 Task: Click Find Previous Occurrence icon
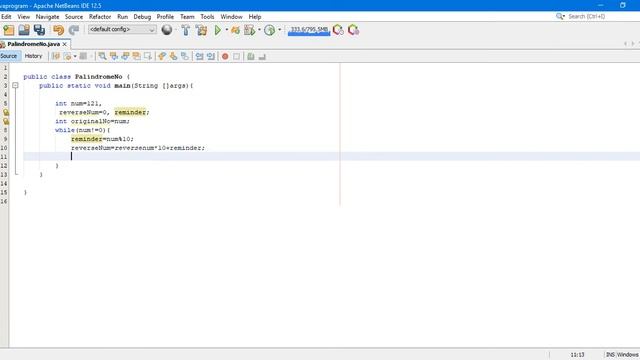click(113, 56)
